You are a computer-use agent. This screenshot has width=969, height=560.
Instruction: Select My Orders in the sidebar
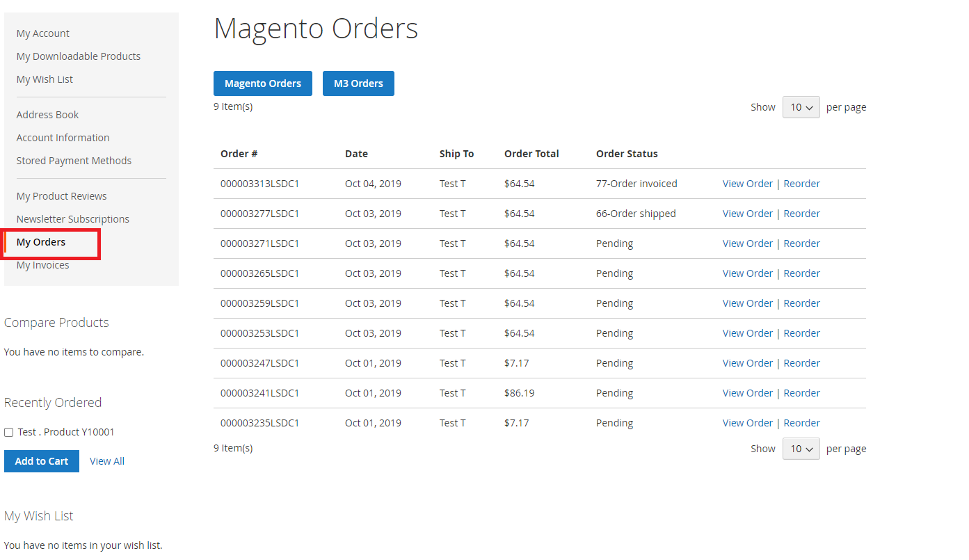pos(41,242)
